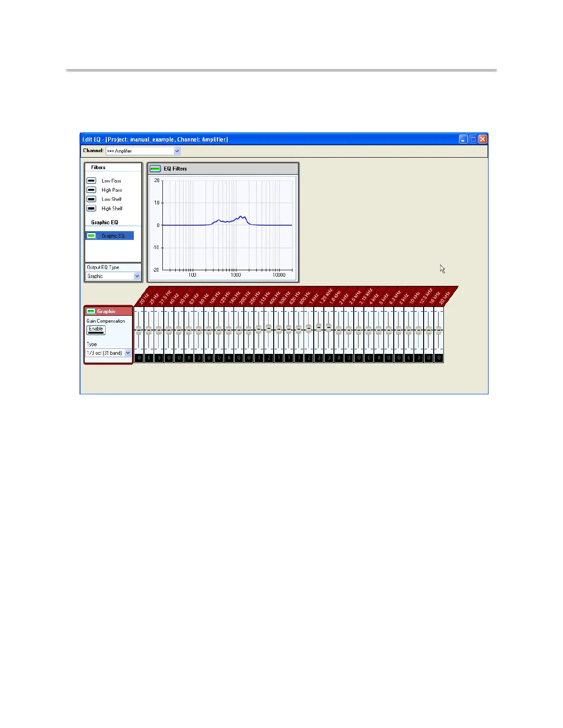
Task: Toggle the High Shelf filter indicator
Action: (92, 208)
